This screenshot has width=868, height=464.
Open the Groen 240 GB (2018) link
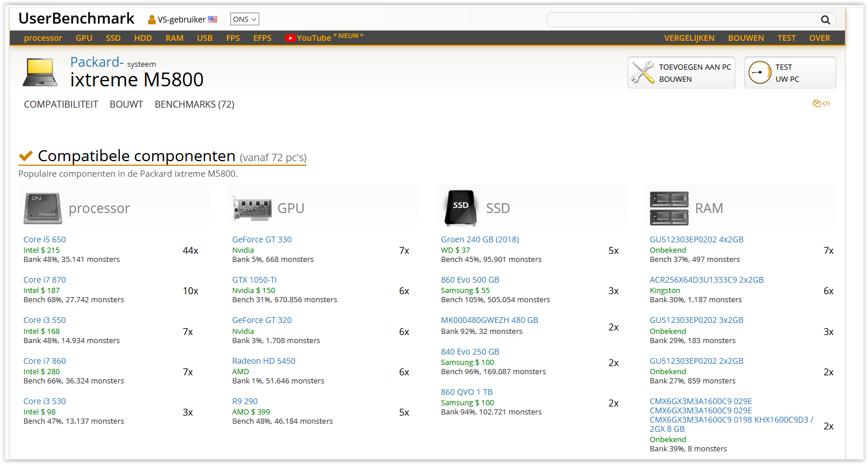coord(480,239)
